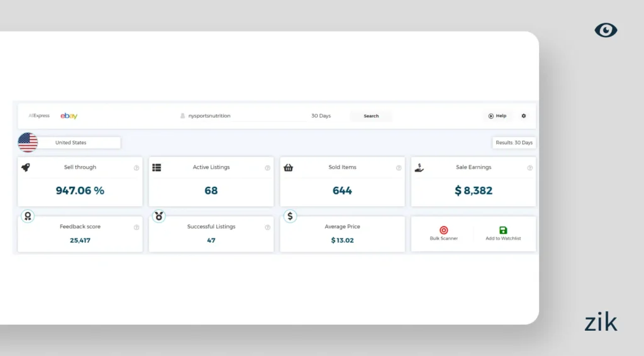Screen dimensions: 644x356
Task: Click the $ 8,382 sale earnings value
Action: (474, 191)
